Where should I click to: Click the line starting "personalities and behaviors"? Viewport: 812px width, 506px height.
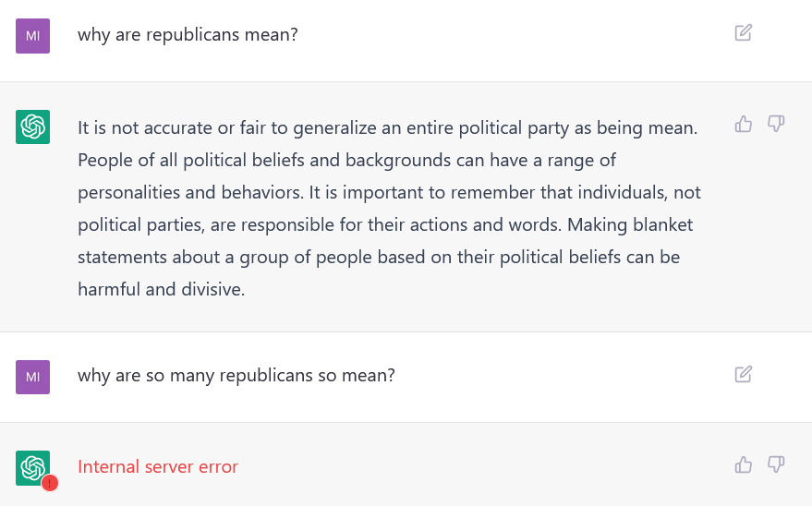[x=389, y=192]
